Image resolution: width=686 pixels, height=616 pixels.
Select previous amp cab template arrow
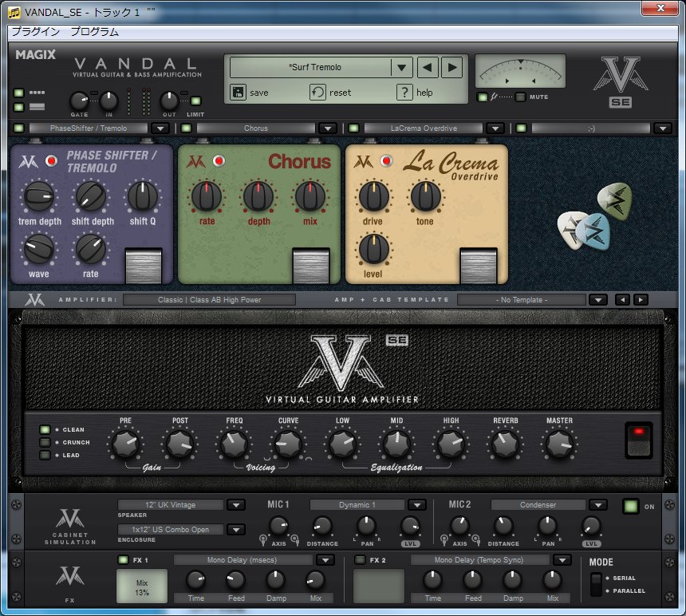tap(622, 300)
